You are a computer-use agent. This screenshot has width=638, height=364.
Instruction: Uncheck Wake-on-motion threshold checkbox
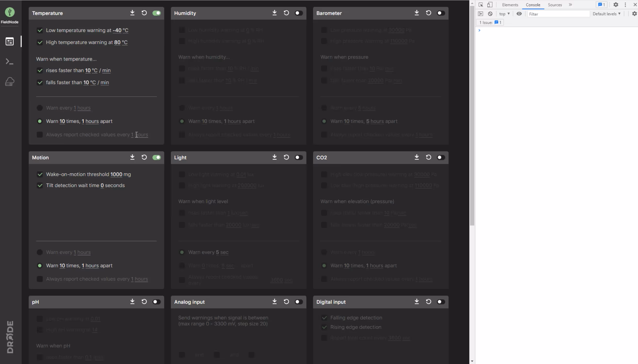tap(40, 174)
